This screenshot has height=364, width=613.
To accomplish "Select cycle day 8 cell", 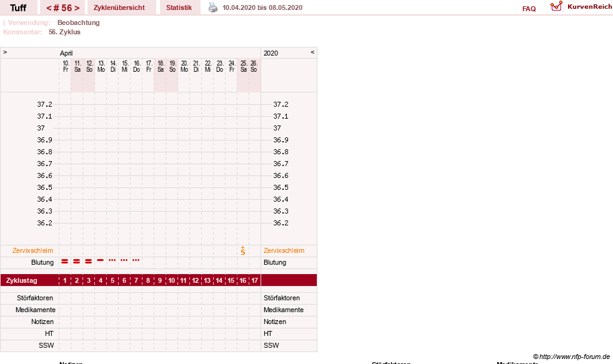I will click(x=147, y=280).
